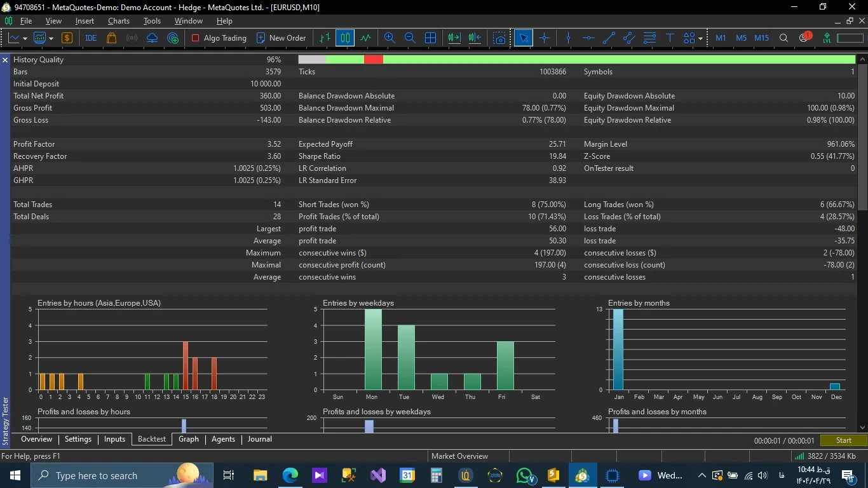Take a chart screenshot with camera icon

click(x=500, y=38)
